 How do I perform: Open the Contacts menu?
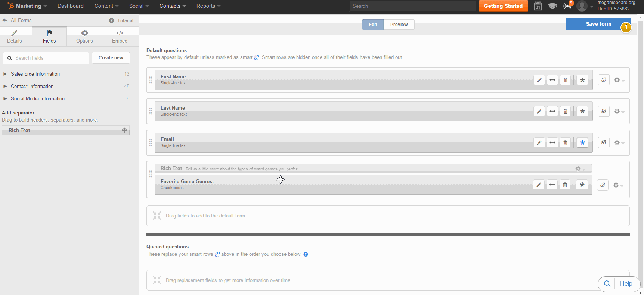click(172, 6)
